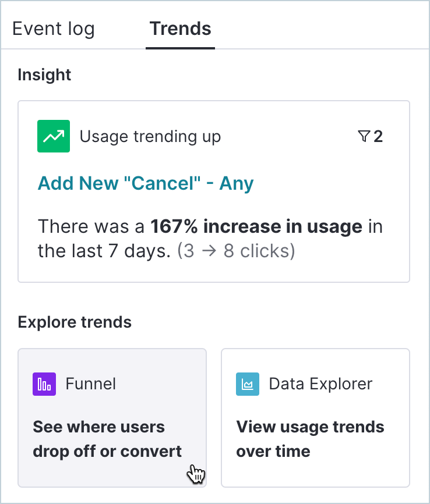Click empty space right of Trends tab
The image size is (430, 504).
tap(320, 29)
